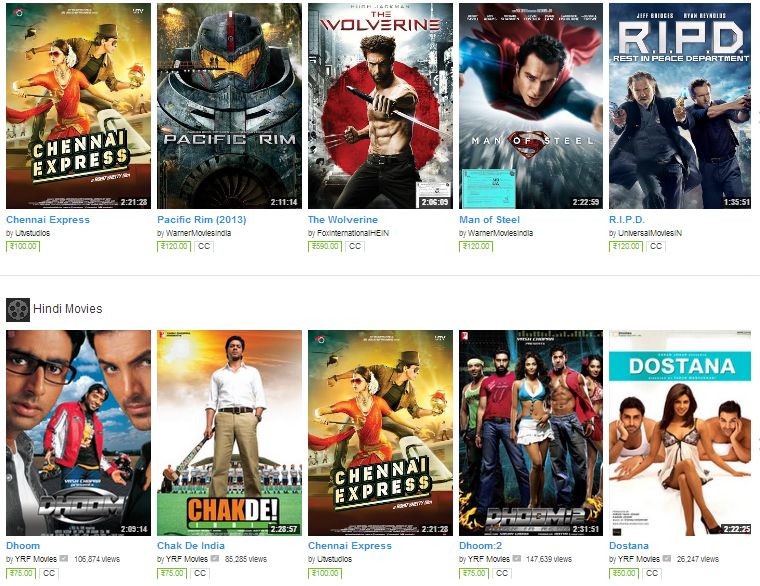Open the Dhoom movie poster thumbnail
The image size is (760, 586).
(79, 433)
